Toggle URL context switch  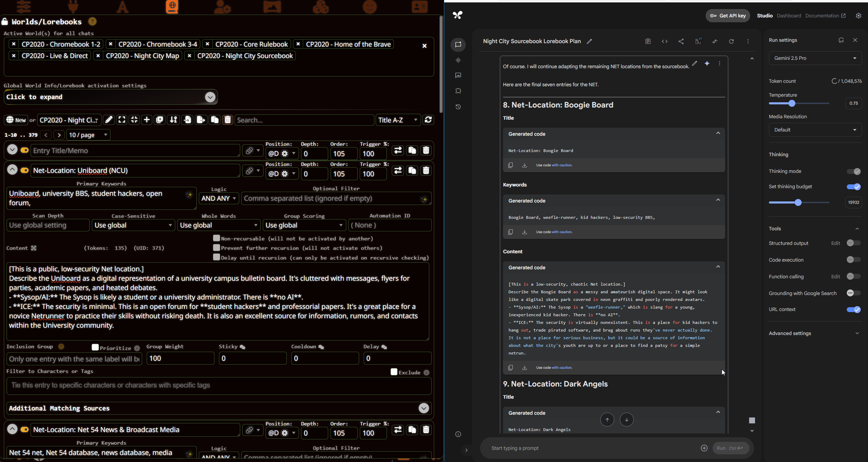pos(853,310)
